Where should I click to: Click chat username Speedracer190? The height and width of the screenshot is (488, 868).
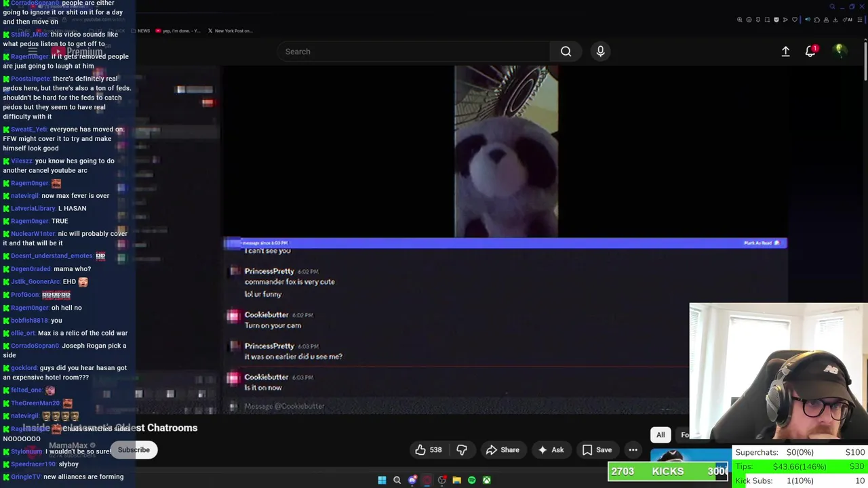point(33,464)
